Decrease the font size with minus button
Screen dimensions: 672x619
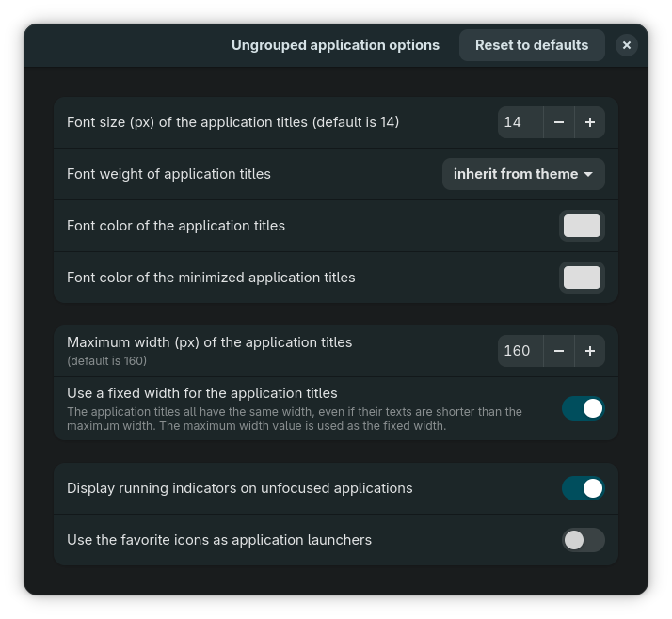559,122
